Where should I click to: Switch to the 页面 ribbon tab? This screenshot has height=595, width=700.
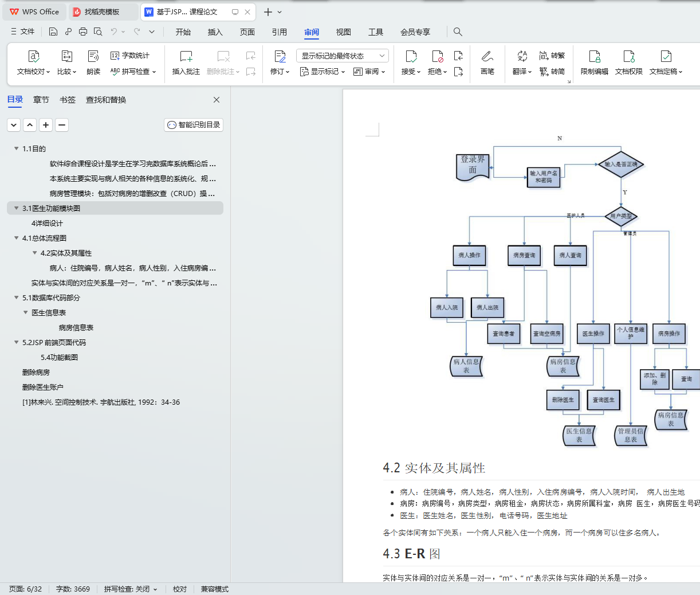click(x=247, y=32)
